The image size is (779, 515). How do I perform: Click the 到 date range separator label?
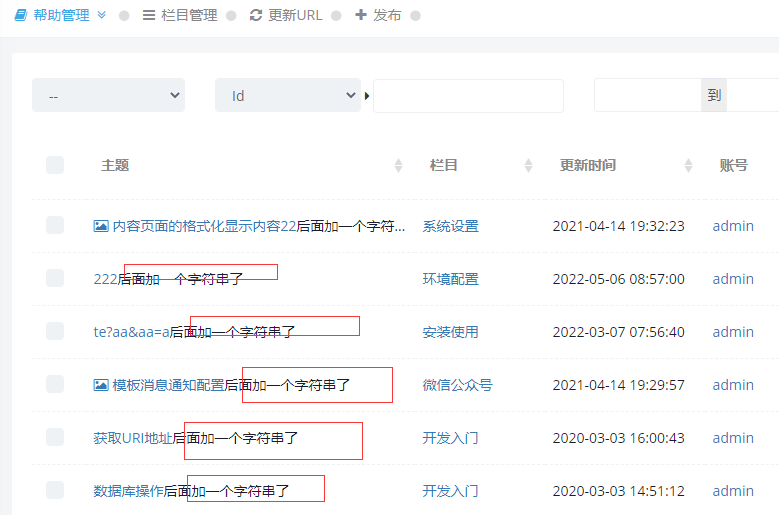click(x=714, y=95)
